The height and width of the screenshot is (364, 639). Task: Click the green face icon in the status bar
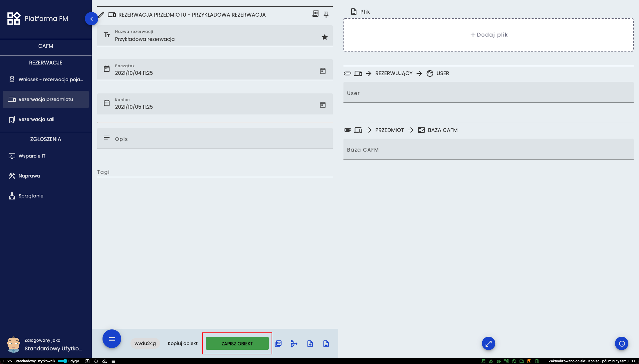pyautogui.click(x=514, y=361)
